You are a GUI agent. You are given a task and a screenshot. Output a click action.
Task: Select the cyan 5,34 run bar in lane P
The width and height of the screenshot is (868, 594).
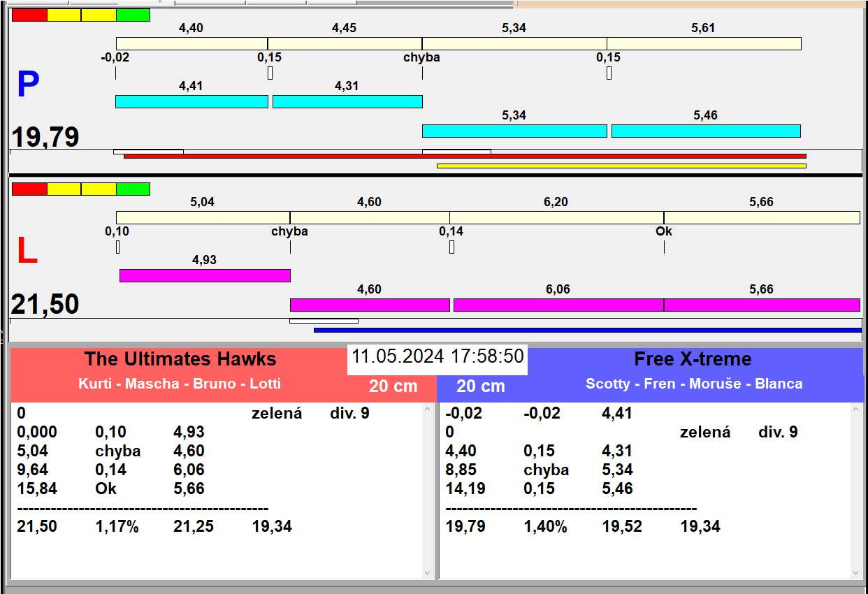[514, 131]
